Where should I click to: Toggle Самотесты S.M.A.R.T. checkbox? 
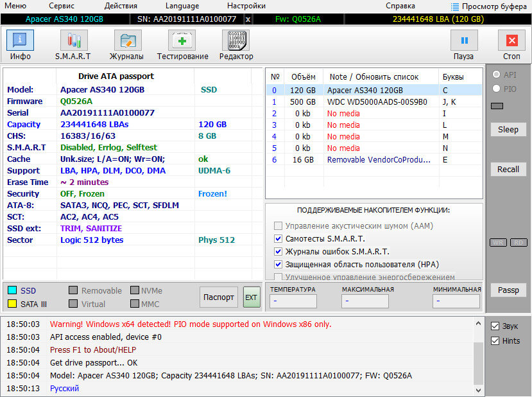click(x=278, y=239)
